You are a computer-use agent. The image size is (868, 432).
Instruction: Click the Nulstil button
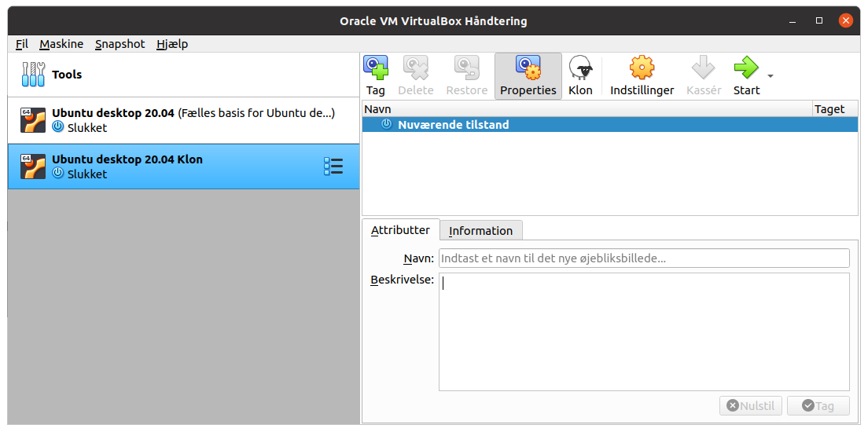point(751,405)
